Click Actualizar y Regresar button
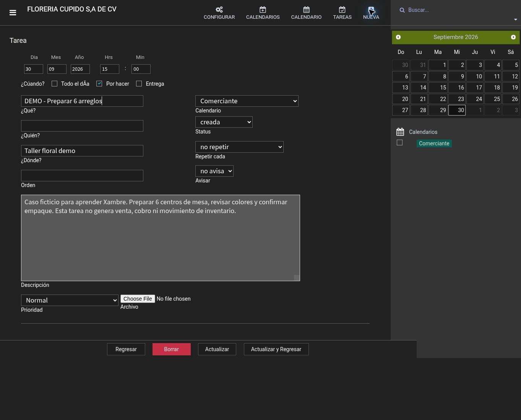Image resolution: width=521 pixels, height=420 pixels. click(x=276, y=349)
